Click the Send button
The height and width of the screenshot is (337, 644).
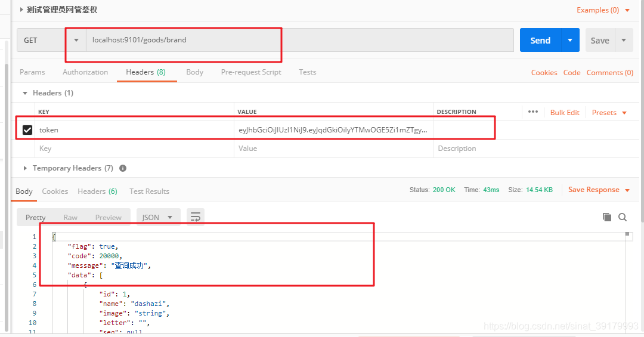tap(540, 41)
